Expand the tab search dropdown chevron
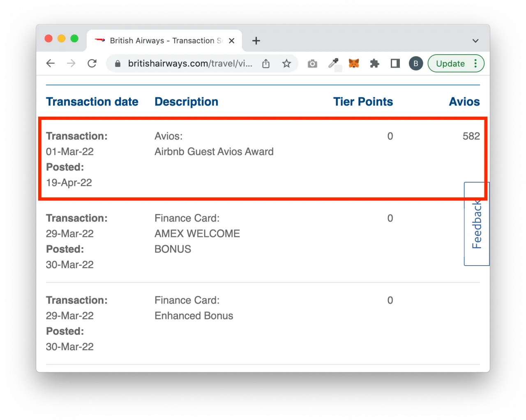526x420 pixels. tap(475, 41)
